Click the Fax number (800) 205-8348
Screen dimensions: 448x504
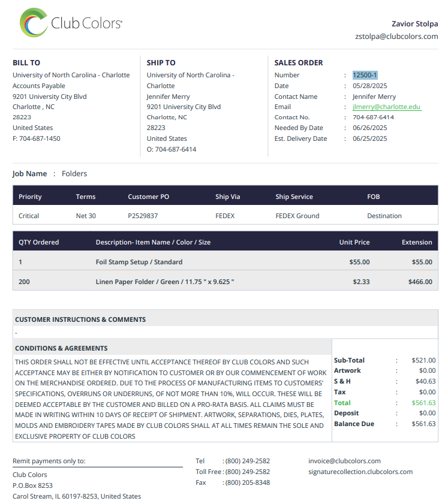coord(247,482)
